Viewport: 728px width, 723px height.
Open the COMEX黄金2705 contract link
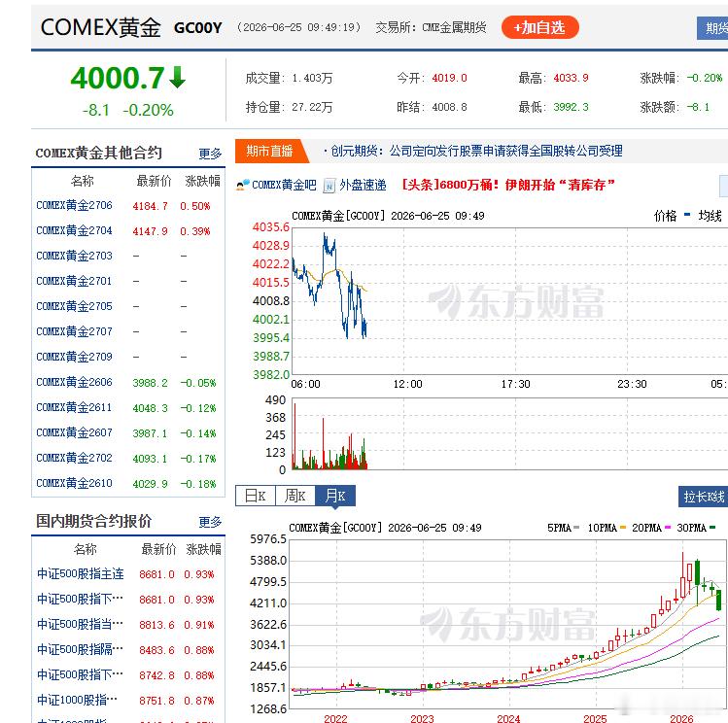[74, 306]
